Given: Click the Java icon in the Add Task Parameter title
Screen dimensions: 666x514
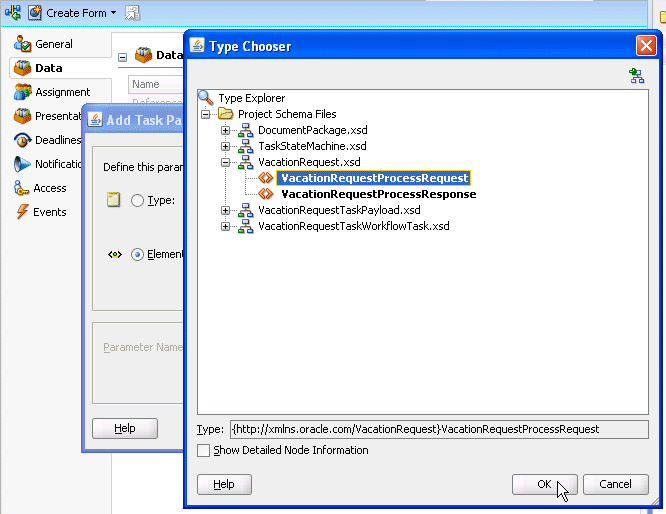Looking at the screenshot, I should (x=95, y=120).
